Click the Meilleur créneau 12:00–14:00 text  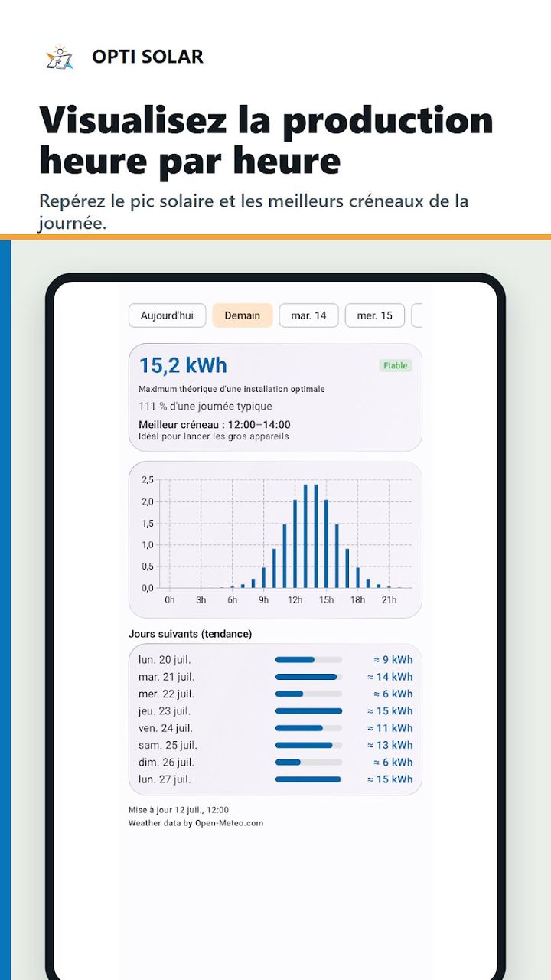(214, 424)
